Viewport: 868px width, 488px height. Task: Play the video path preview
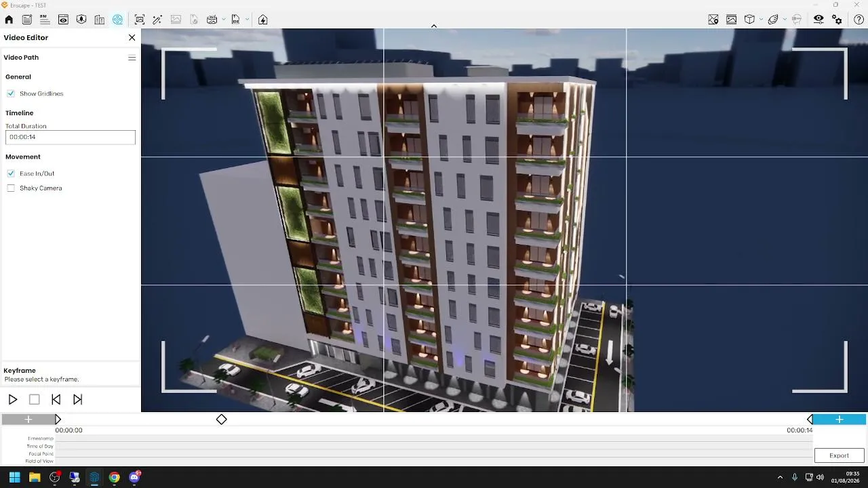pyautogui.click(x=13, y=400)
